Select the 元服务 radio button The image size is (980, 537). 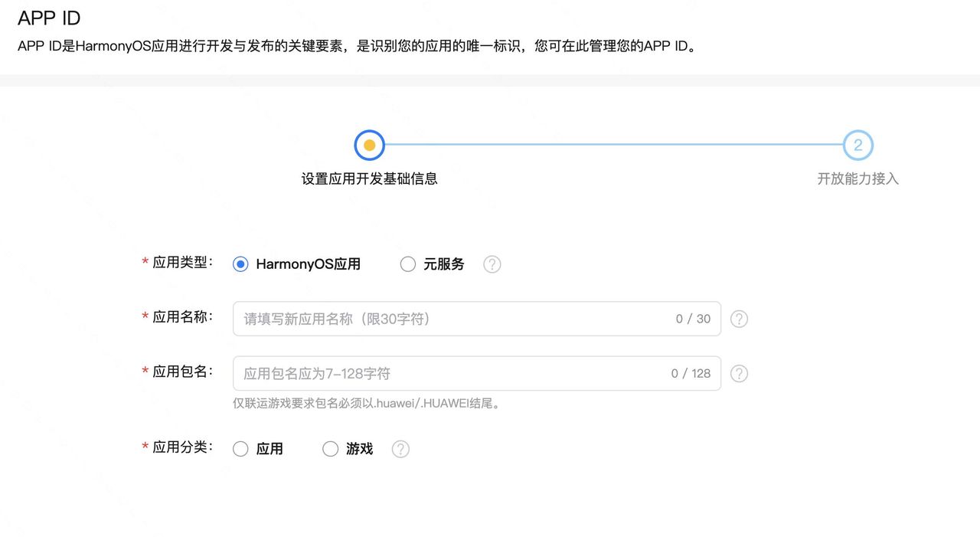408,264
